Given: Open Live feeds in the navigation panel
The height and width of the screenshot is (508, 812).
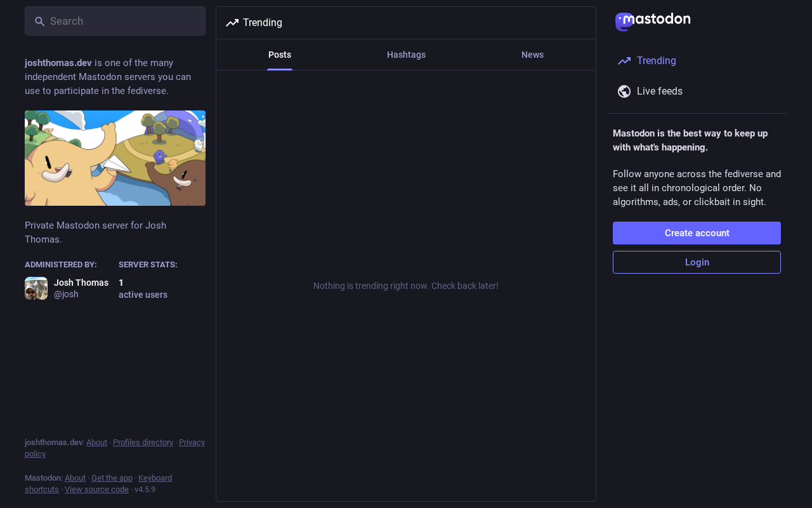Looking at the screenshot, I should (x=697, y=91).
